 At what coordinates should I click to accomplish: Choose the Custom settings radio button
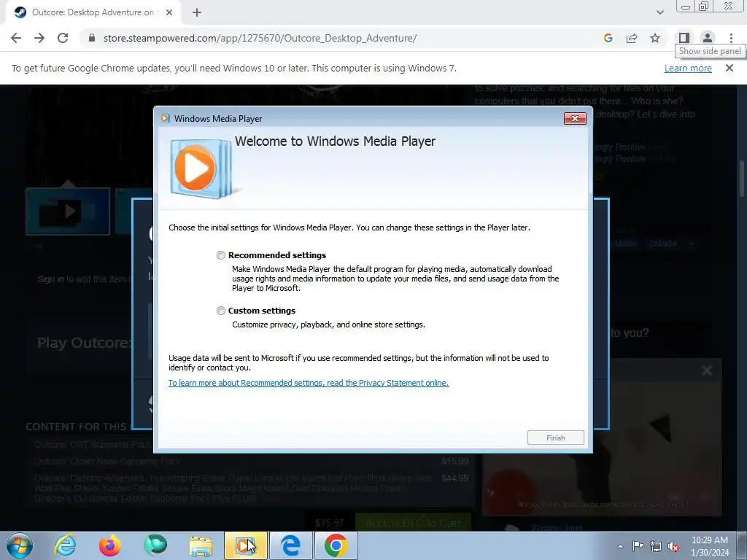click(220, 311)
